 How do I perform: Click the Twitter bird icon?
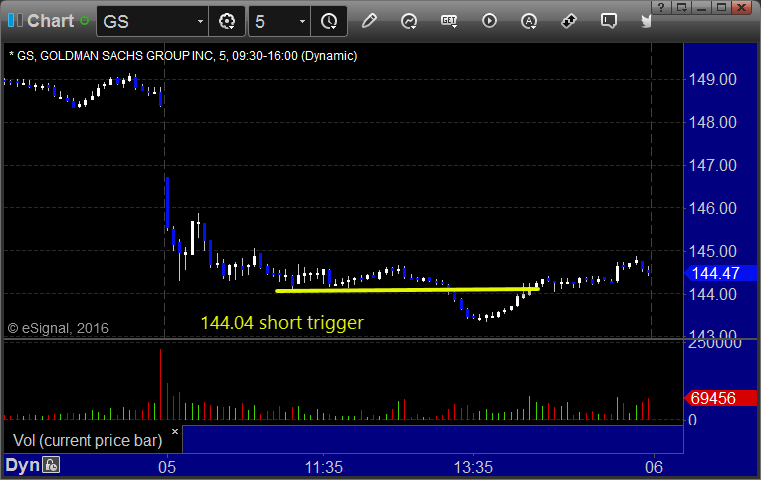pos(646,21)
